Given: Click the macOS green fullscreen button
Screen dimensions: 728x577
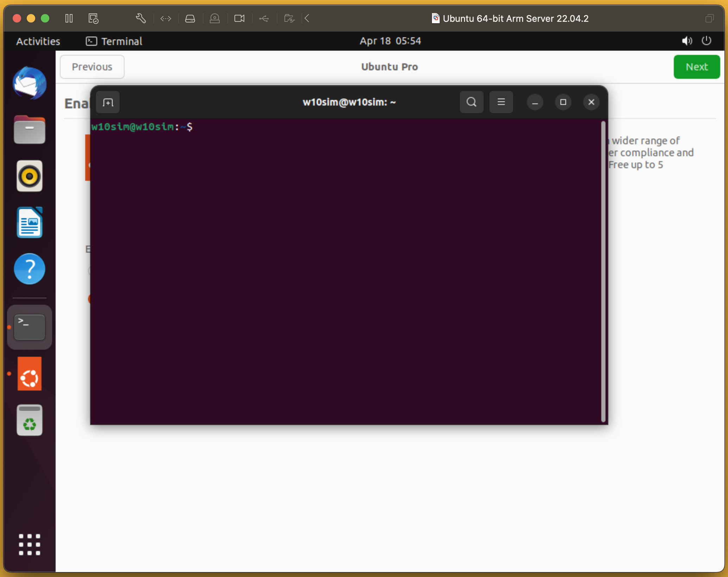Looking at the screenshot, I should 45,18.
